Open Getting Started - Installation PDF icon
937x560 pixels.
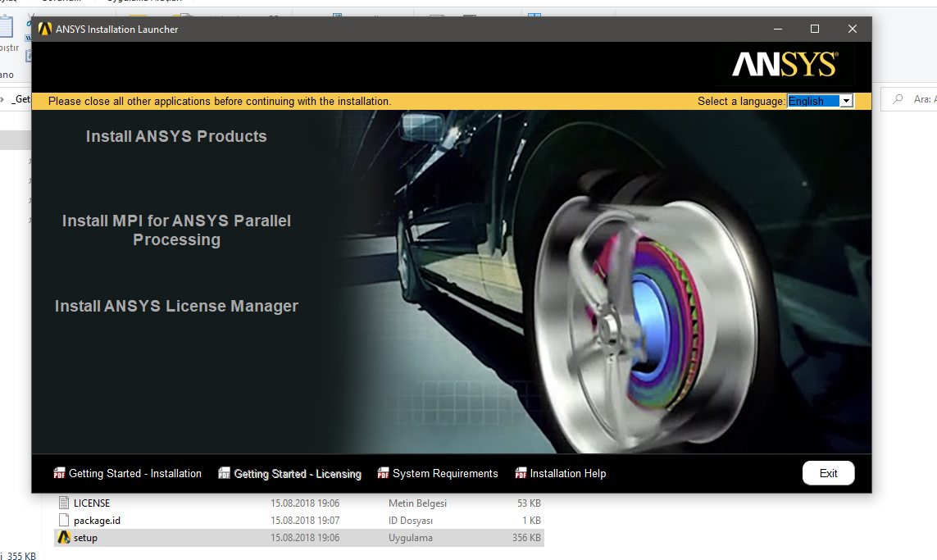click(x=59, y=473)
